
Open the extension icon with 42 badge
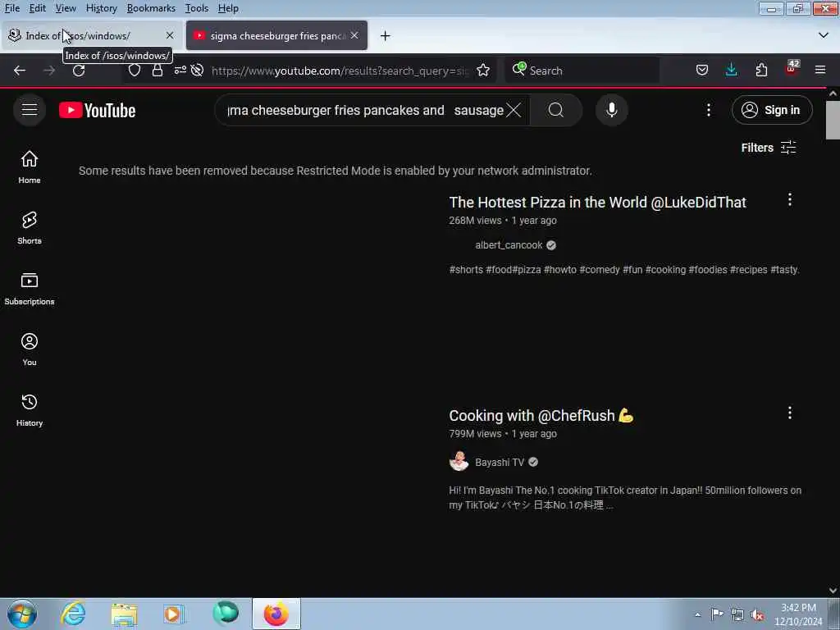click(792, 69)
